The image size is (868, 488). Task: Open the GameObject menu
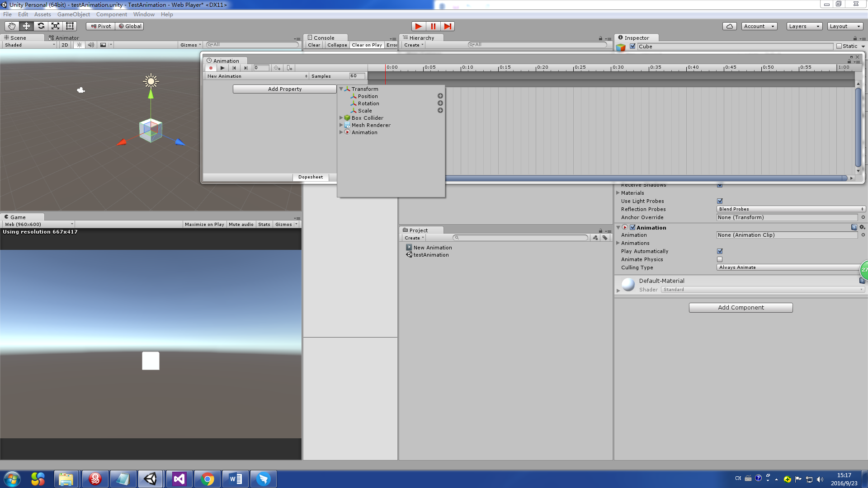[x=73, y=14]
